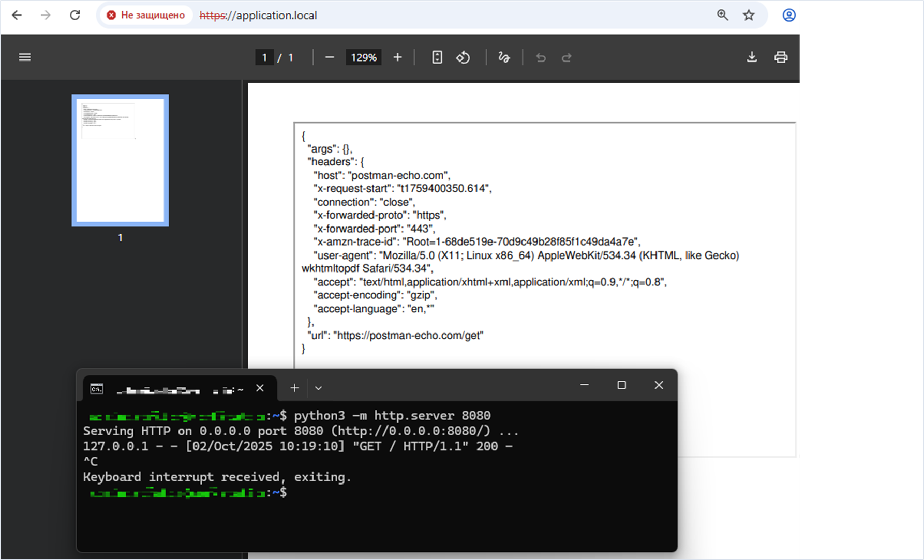The width and height of the screenshot is (924, 560).
Task: Click the browser back arrow
Action: (x=17, y=15)
